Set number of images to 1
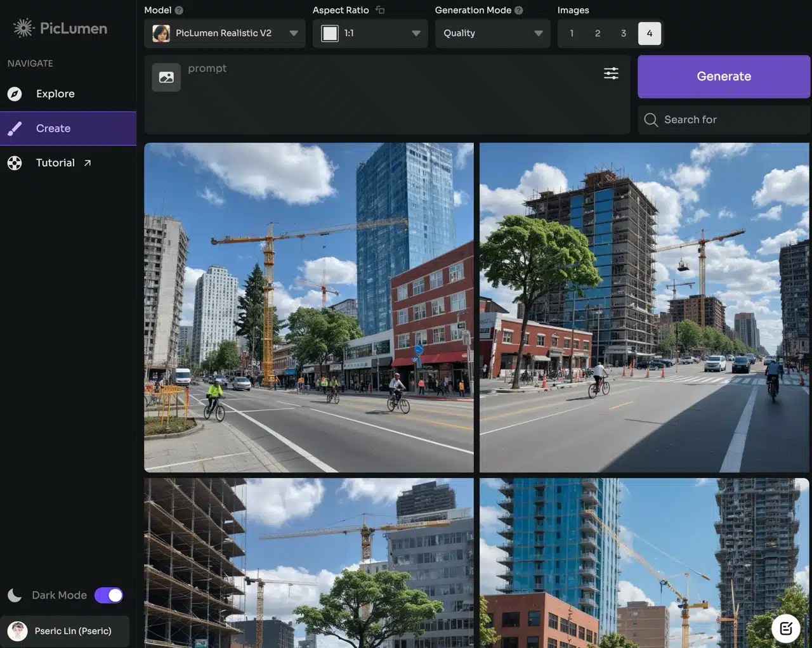Screen dimensions: 812x648 572,34
